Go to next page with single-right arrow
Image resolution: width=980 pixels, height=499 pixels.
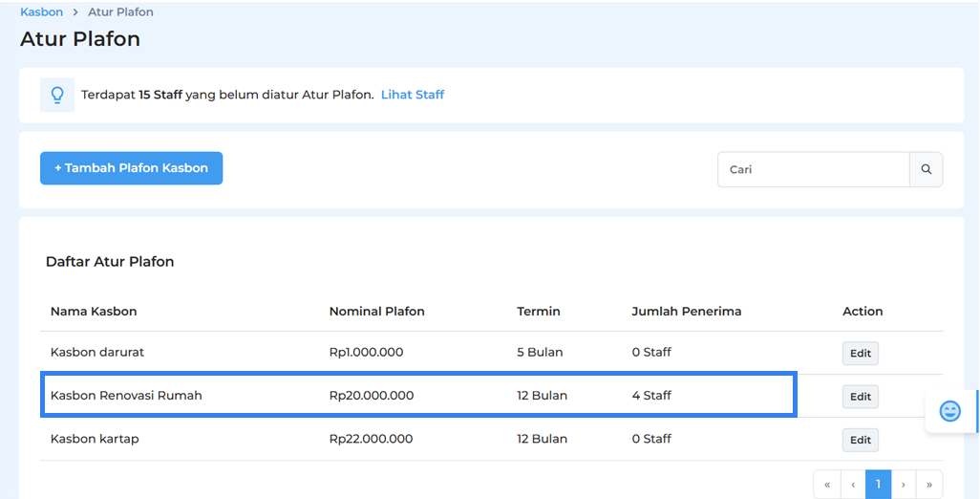click(x=904, y=485)
